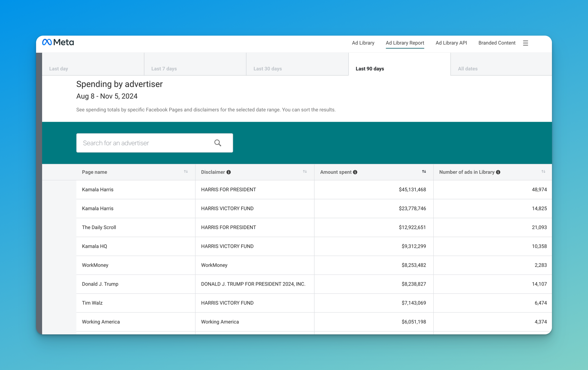Image resolution: width=588 pixels, height=370 pixels.
Task: Click Number of ads info icon
Action: coord(498,172)
